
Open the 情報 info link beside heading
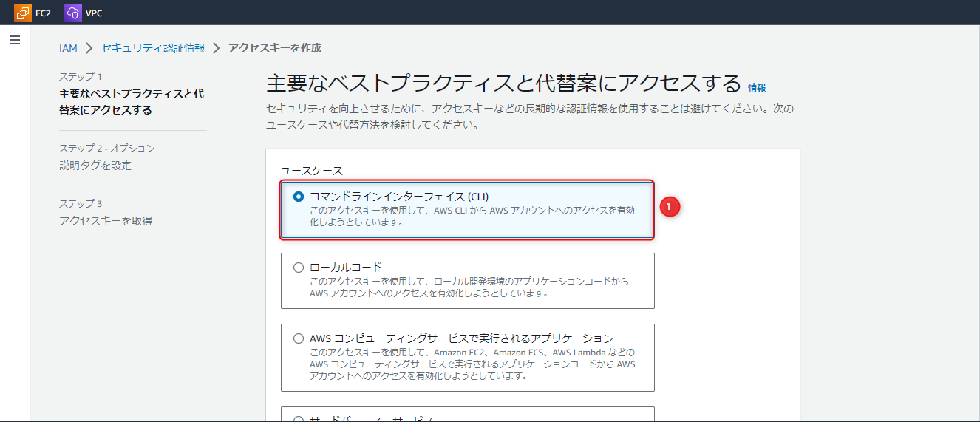(x=757, y=87)
